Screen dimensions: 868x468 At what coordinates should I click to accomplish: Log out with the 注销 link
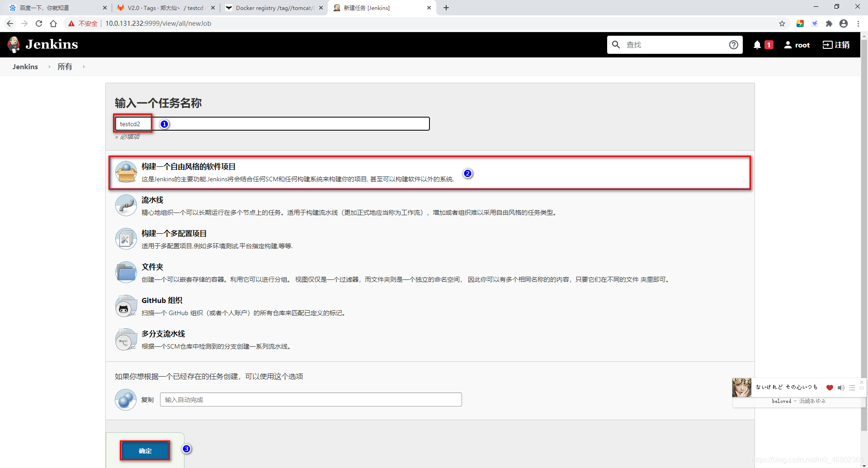[x=836, y=45]
